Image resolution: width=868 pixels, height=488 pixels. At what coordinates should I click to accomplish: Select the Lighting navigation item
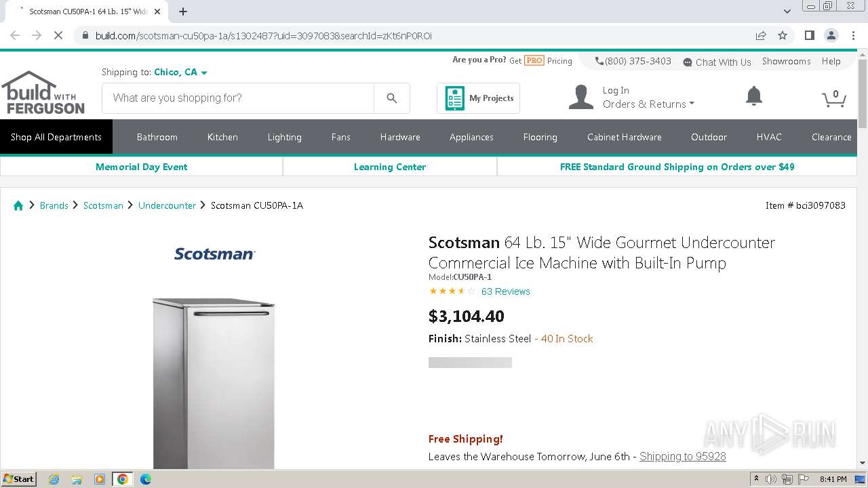click(x=284, y=137)
